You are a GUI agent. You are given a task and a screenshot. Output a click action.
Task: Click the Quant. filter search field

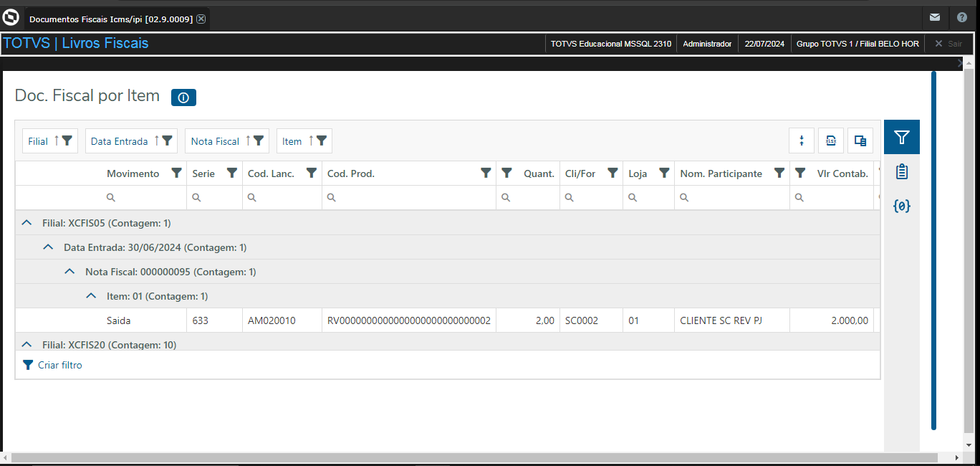[528, 197]
